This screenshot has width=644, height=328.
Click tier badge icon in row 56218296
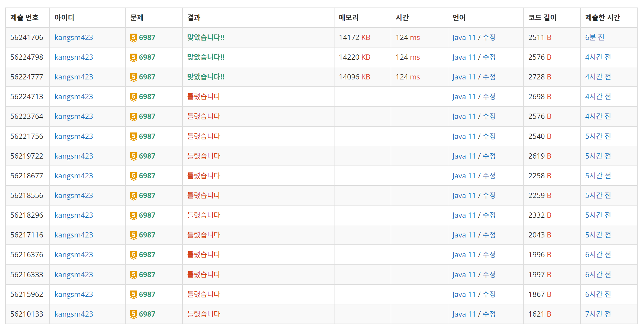133,215
